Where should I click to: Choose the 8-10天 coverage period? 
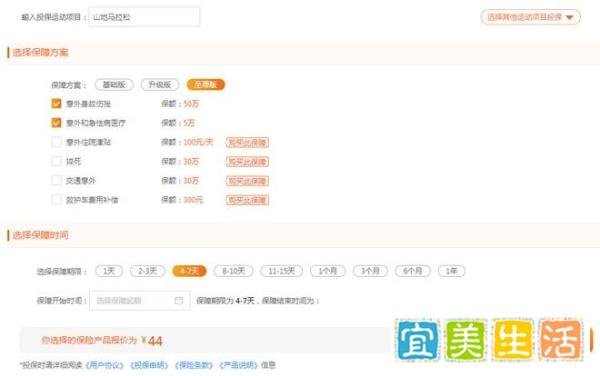[x=233, y=271]
